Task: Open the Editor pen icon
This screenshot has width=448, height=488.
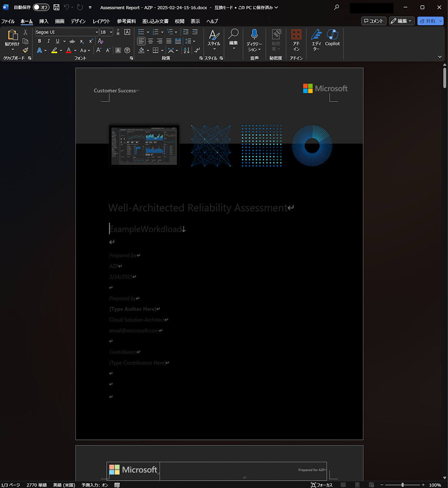Action: tap(316, 34)
